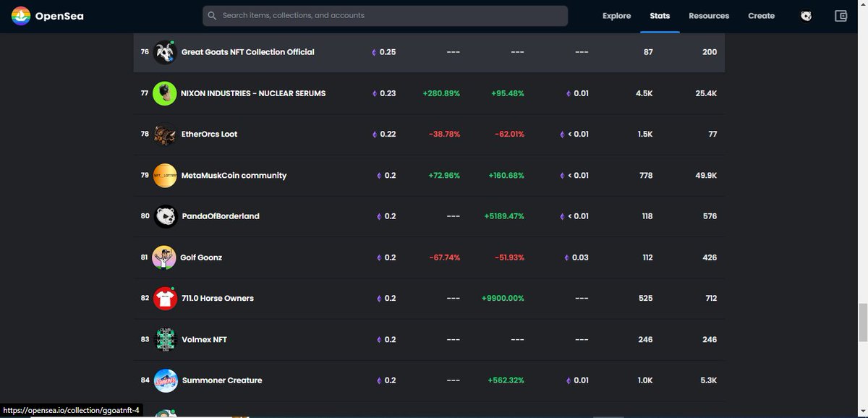868x418 pixels.
Task: Click +562.32% value for Summoner Creature
Action: point(506,380)
